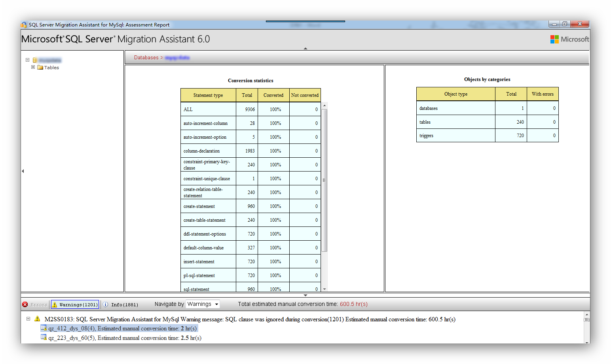This screenshot has width=611, height=364.
Task: Click the red Errors icon
Action: pyautogui.click(x=25, y=304)
